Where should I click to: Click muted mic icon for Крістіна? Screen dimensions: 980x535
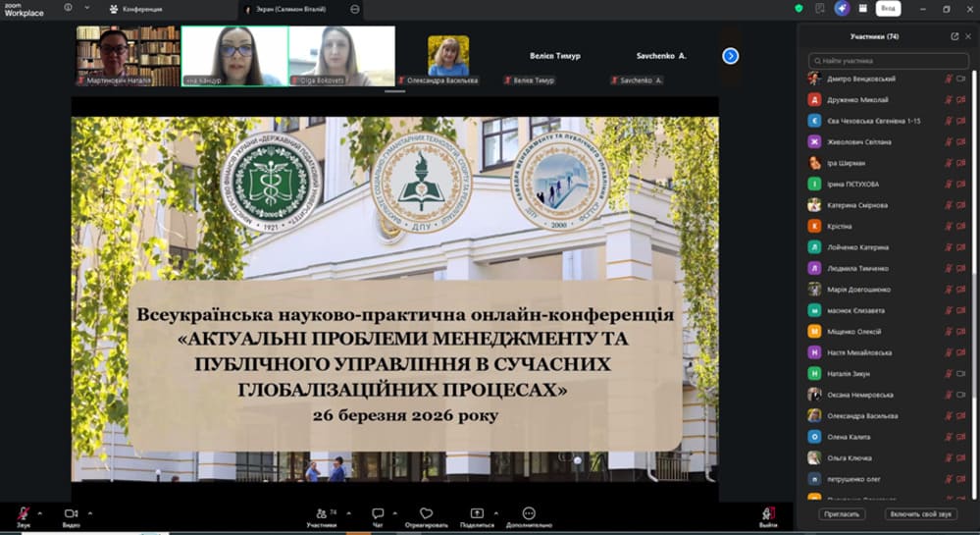pyautogui.click(x=949, y=226)
